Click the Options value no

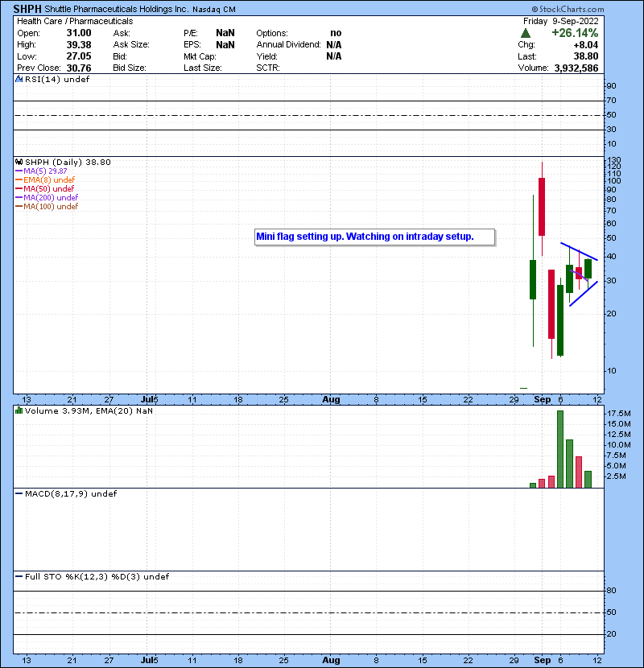coord(336,33)
